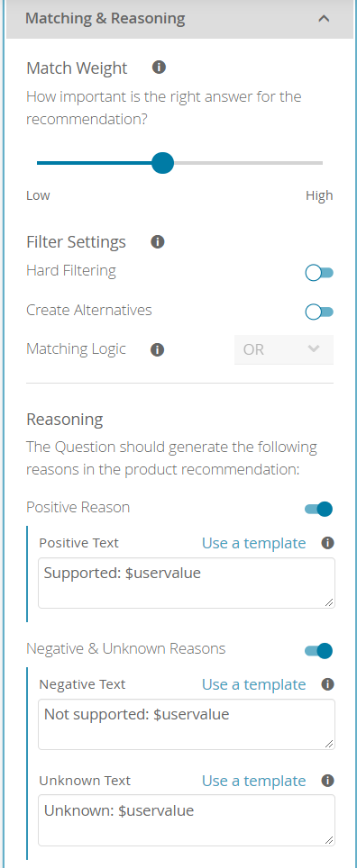357x868 pixels.
Task: Click the Match Weight info icon
Action: pyautogui.click(x=159, y=68)
